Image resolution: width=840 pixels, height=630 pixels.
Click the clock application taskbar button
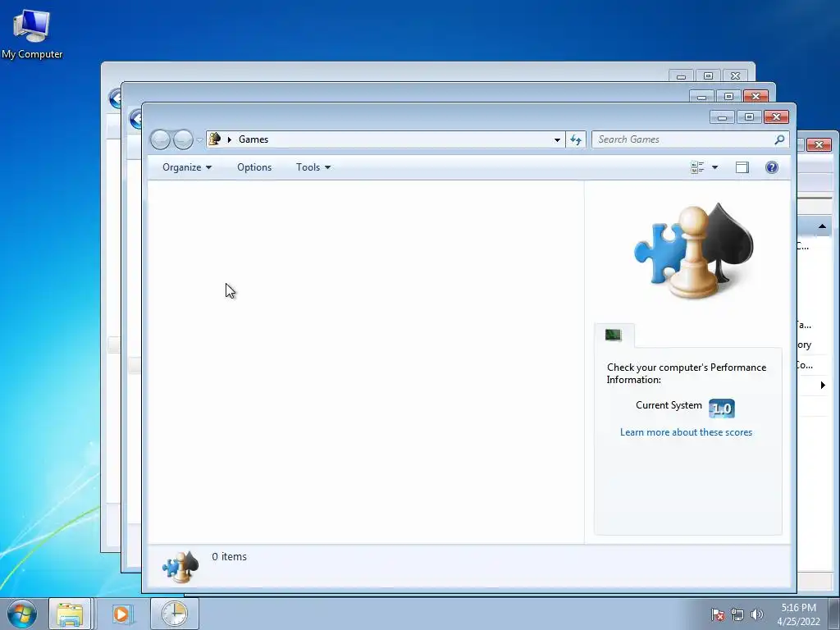(x=175, y=614)
